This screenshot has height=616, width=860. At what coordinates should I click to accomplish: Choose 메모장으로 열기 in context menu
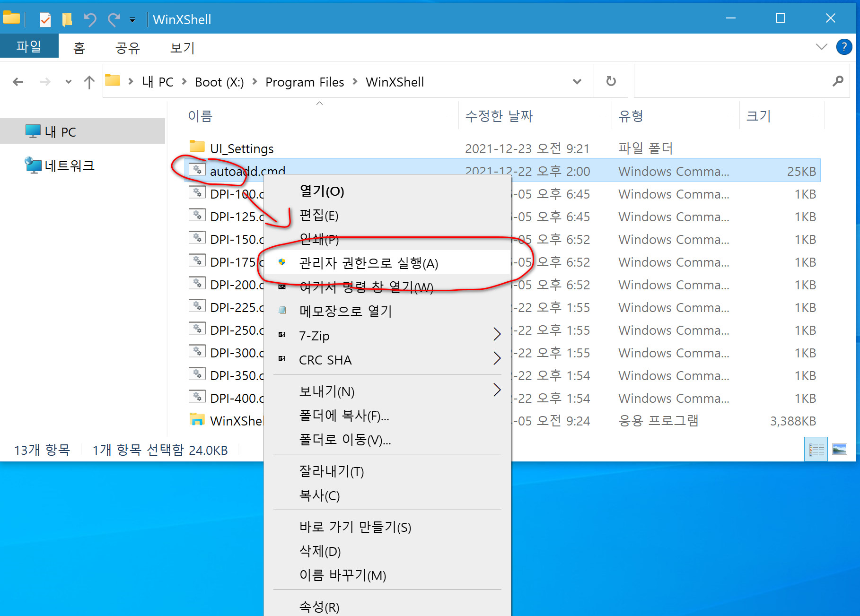[x=387, y=311]
